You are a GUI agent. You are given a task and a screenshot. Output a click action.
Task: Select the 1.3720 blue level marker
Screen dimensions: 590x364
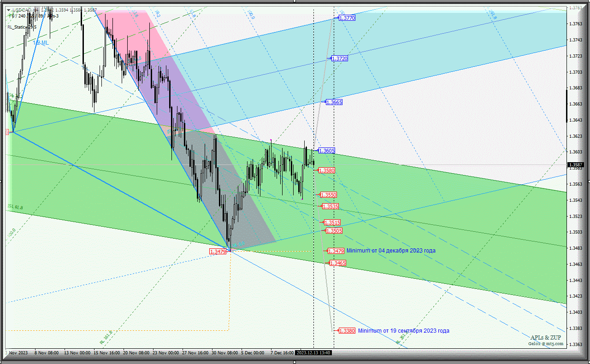click(x=340, y=59)
